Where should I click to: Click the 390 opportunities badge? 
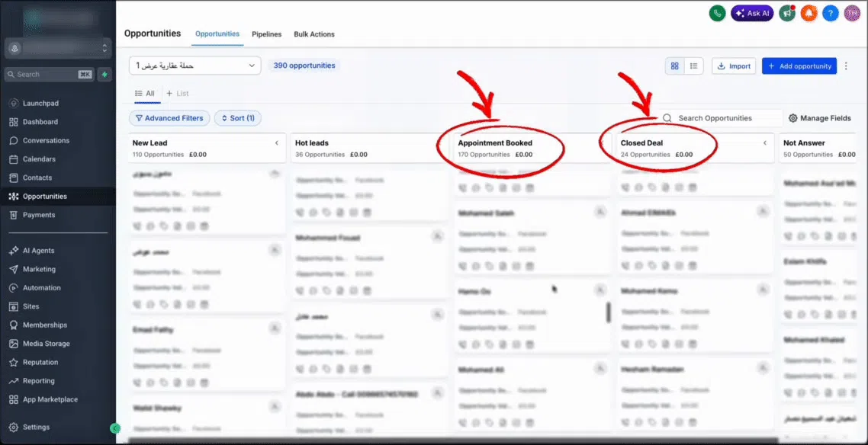coord(304,66)
